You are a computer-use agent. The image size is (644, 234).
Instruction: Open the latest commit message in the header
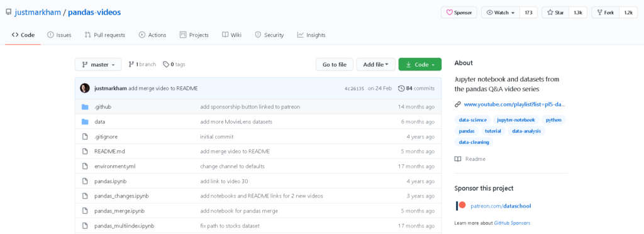click(x=163, y=88)
